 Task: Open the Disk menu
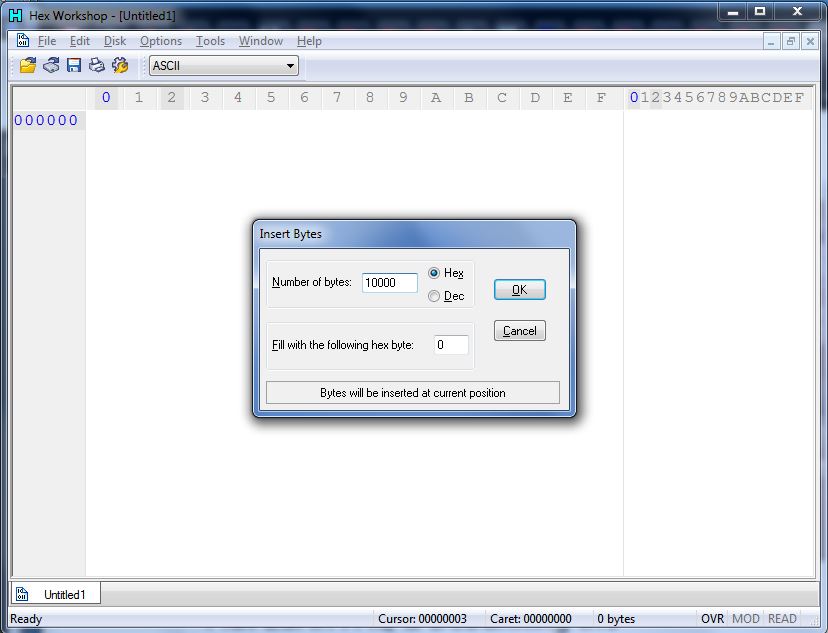point(115,41)
